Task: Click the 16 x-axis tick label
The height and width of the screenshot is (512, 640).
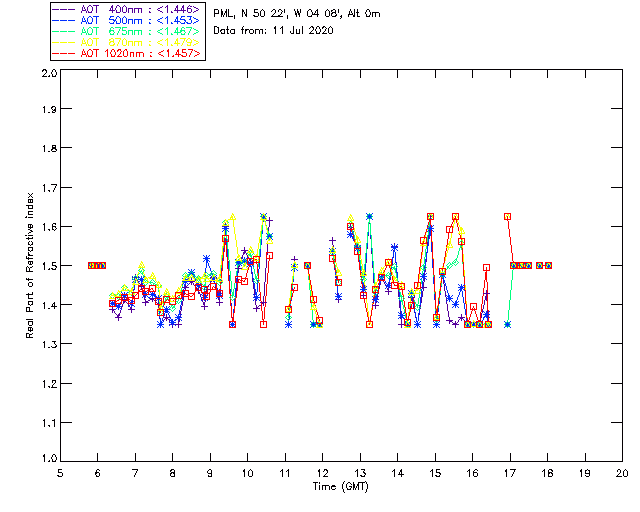Action: coord(473,473)
